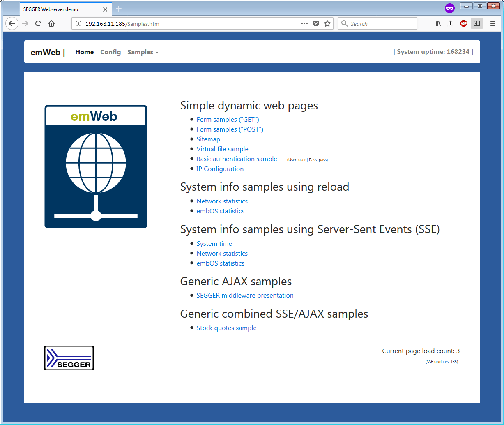This screenshot has height=425, width=504.
Task: Click the Current page load count text
Action: click(x=421, y=351)
